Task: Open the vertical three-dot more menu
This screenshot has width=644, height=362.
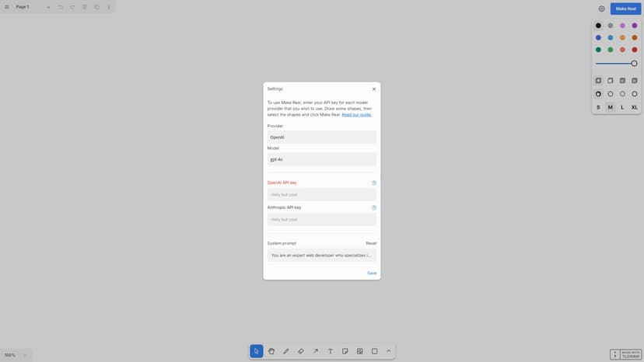Action: click(109, 7)
